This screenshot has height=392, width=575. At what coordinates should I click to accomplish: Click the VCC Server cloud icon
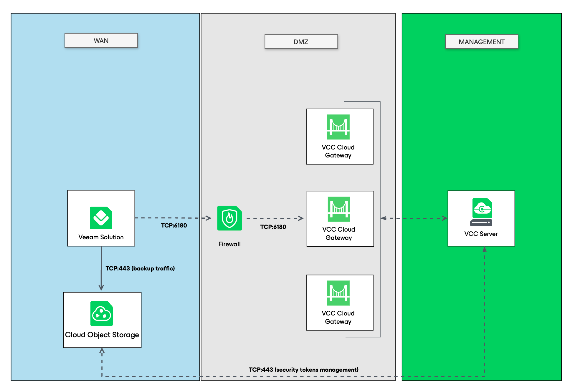tap(482, 208)
